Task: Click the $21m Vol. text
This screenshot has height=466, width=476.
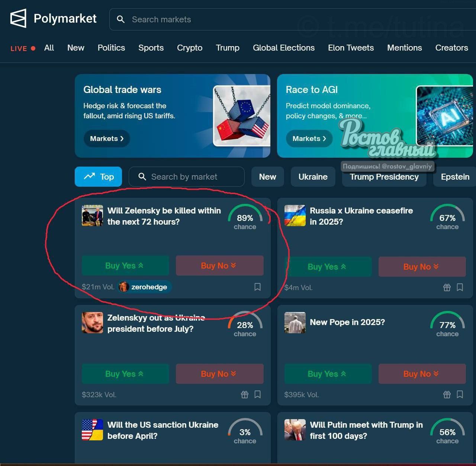Action: tap(98, 287)
